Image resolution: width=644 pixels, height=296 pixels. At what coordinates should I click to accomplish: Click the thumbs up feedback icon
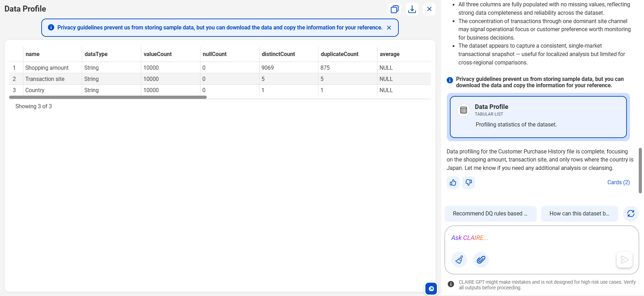coord(453,183)
